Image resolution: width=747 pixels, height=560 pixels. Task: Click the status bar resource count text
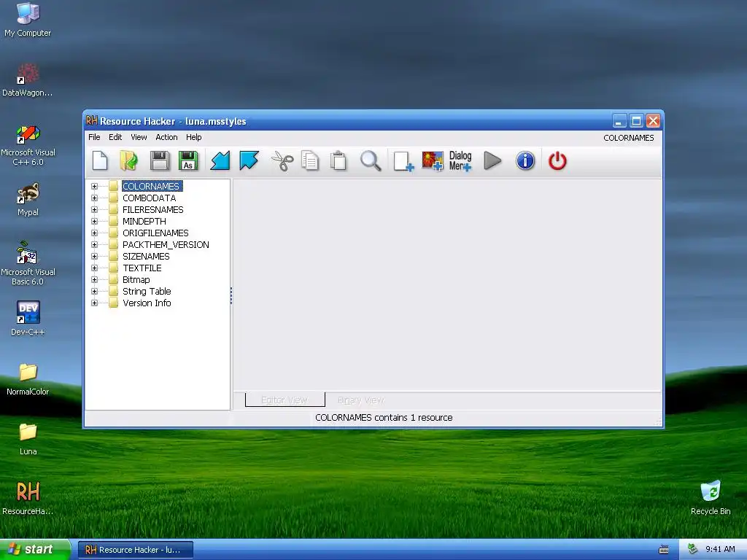pos(384,418)
